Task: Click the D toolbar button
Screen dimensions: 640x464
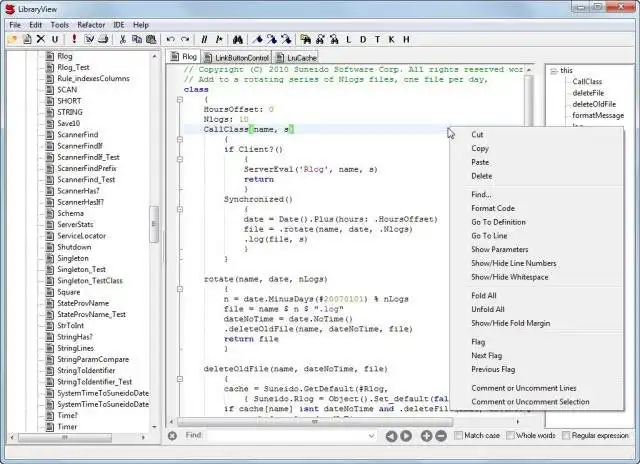Action: tap(363, 40)
